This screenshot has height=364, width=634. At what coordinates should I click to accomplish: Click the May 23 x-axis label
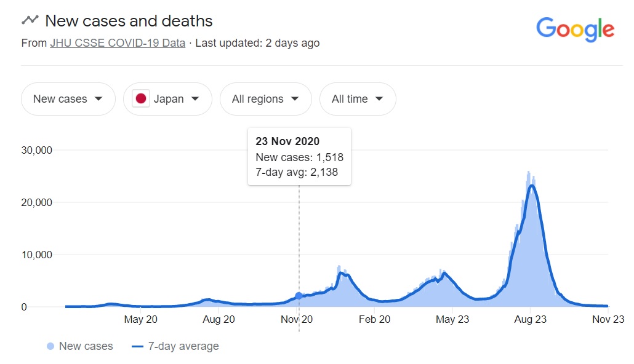click(453, 320)
